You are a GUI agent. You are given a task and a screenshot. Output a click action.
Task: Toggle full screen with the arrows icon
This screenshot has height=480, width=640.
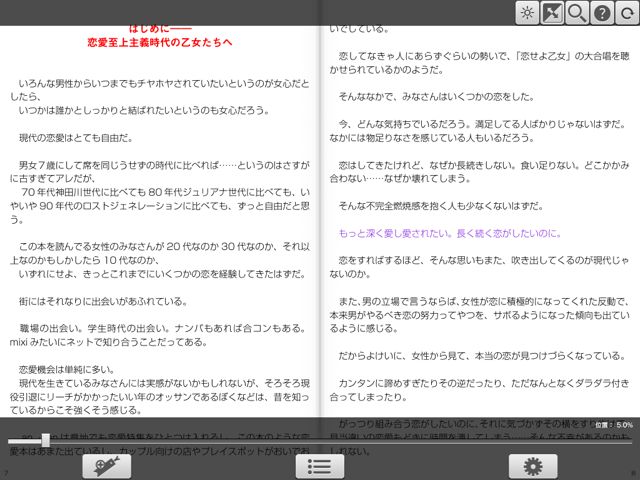point(552,13)
